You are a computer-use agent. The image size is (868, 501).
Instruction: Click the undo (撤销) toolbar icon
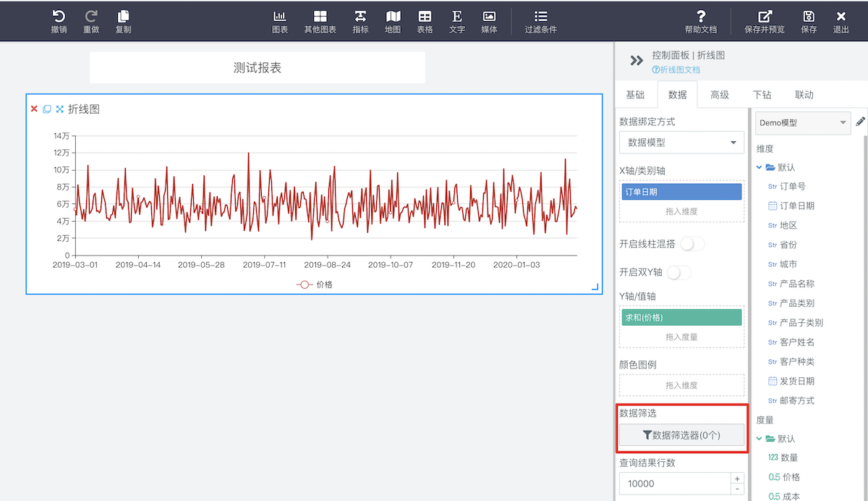59,21
